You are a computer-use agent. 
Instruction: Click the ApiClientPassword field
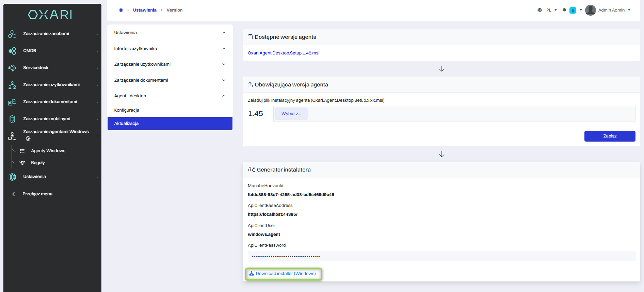click(x=441, y=256)
